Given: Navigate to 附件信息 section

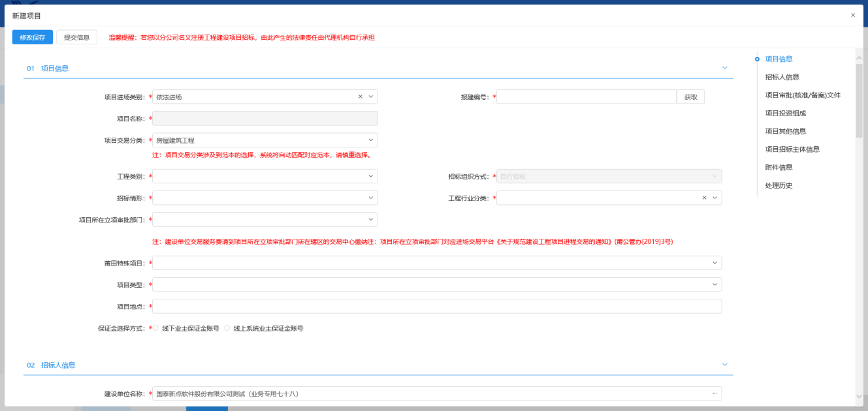Looking at the screenshot, I should coord(779,167).
